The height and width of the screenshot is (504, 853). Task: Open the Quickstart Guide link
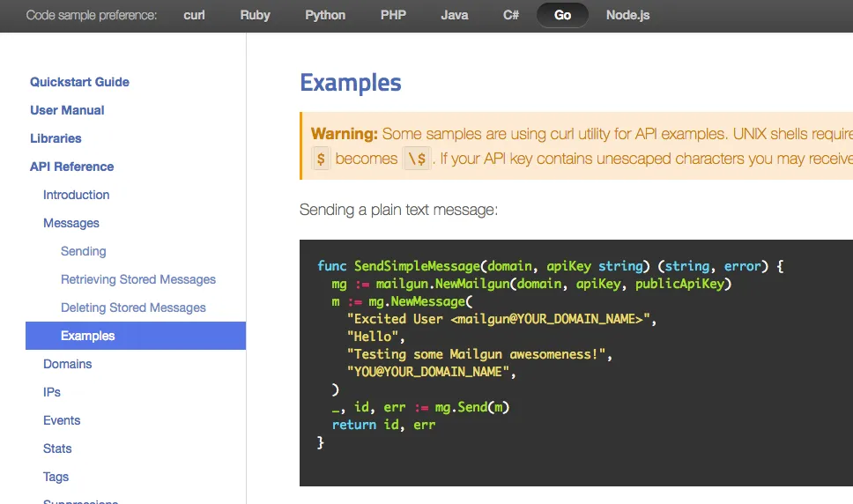(79, 82)
